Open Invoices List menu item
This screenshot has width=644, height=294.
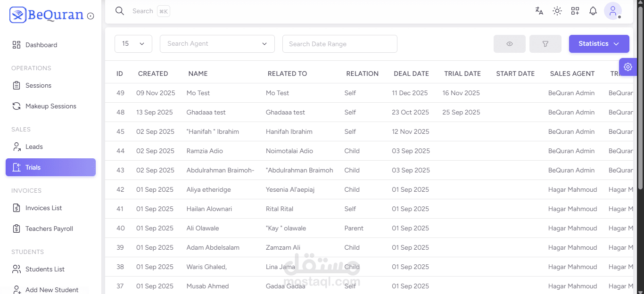click(x=43, y=208)
